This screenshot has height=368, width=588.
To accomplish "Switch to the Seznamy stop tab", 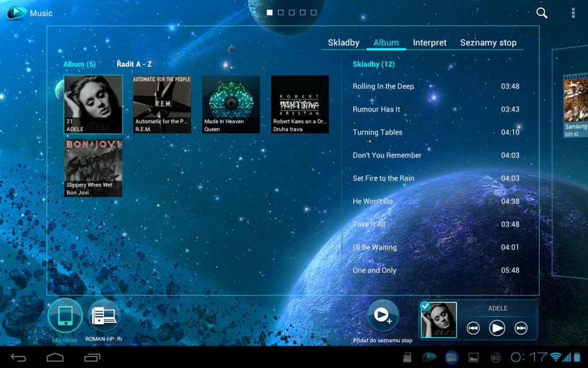I will [x=488, y=43].
